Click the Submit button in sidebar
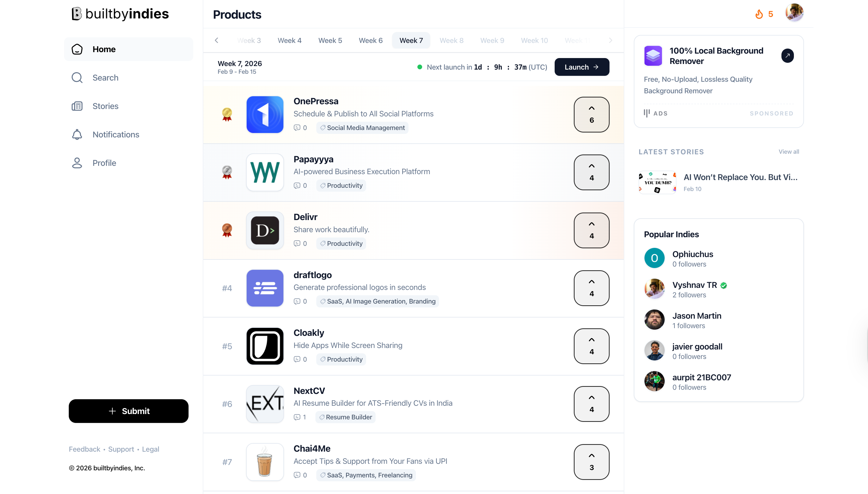Viewport: 868px width, 494px height. [128, 411]
